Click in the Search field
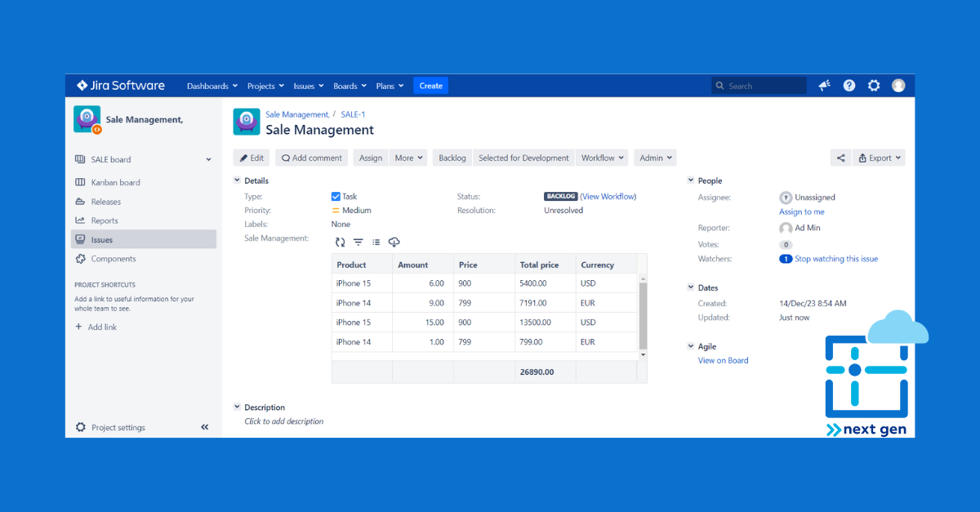Screen dimensions: 980x512 click(x=759, y=86)
